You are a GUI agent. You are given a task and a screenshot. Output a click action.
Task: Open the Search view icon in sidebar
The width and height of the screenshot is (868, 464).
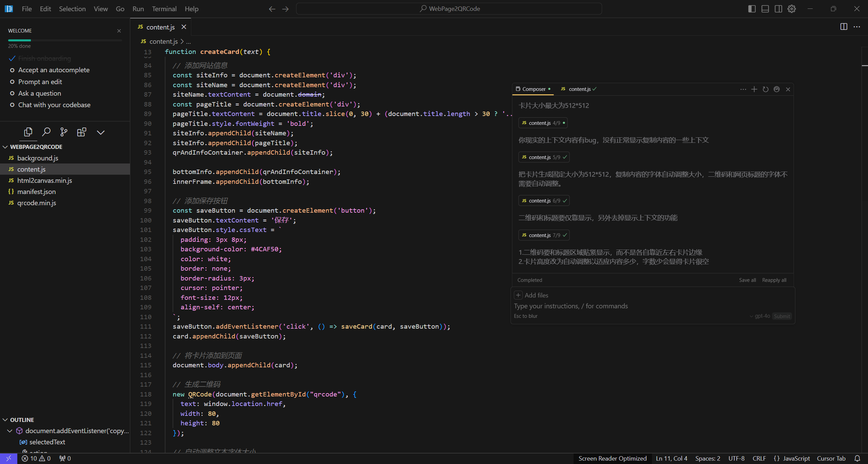pyautogui.click(x=46, y=132)
